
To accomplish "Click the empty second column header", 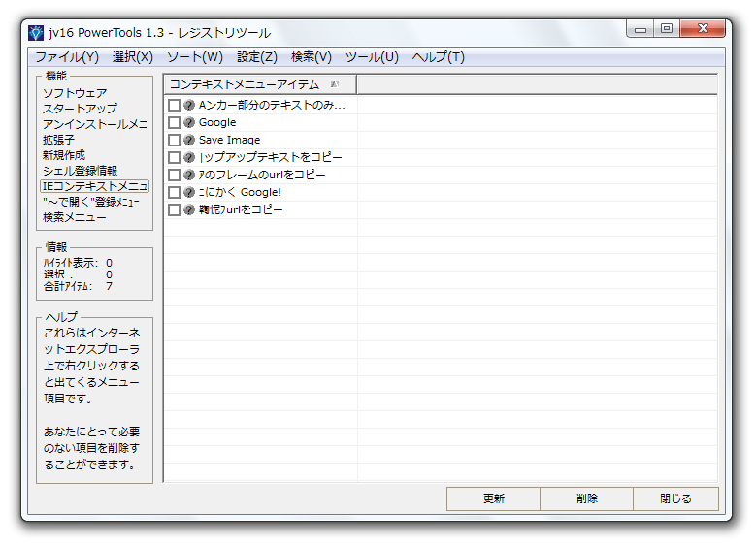I will (537, 84).
